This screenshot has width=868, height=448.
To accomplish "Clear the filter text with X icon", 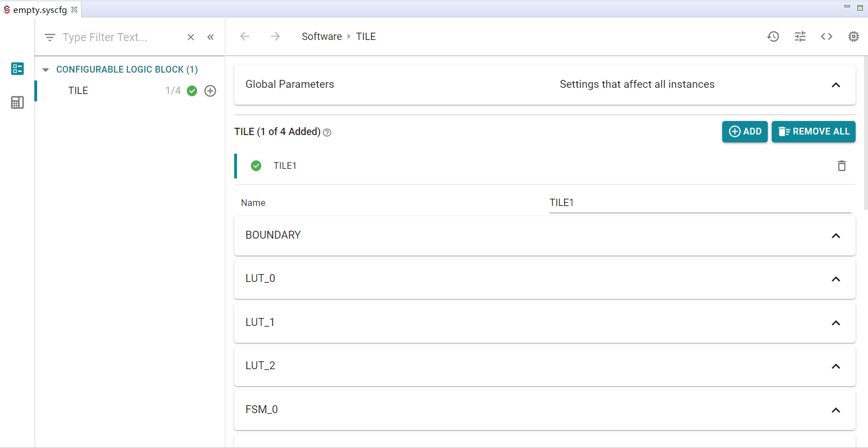I will [x=191, y=37].
